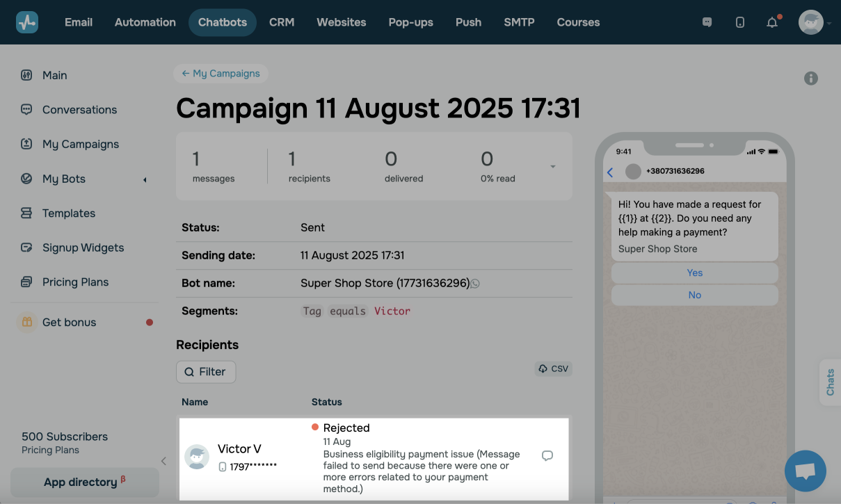Expand the campaign statistics dropdown arrow
The image size is (841, 504).
coord(553,167)
